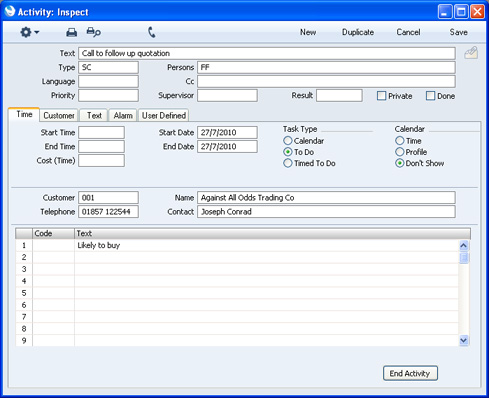Open the gear operations menu
489x398 pixels.
(x=29, y=32)
